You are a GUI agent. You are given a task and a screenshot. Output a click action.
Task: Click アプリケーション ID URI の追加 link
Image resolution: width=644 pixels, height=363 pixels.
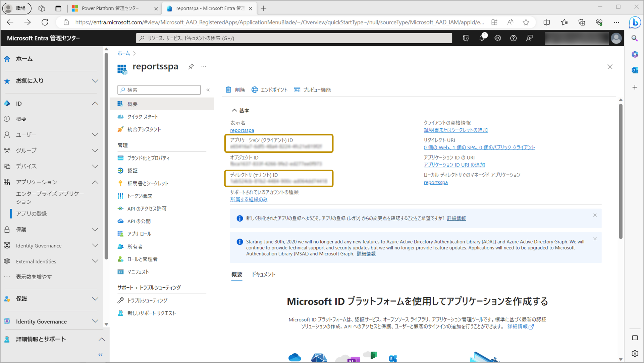pos(454,165)
